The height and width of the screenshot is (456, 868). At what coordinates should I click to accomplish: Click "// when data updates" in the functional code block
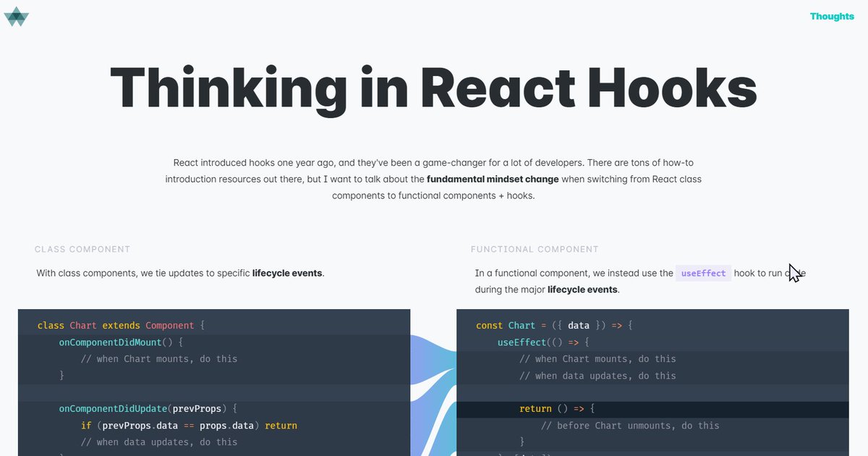pos(597,376)
